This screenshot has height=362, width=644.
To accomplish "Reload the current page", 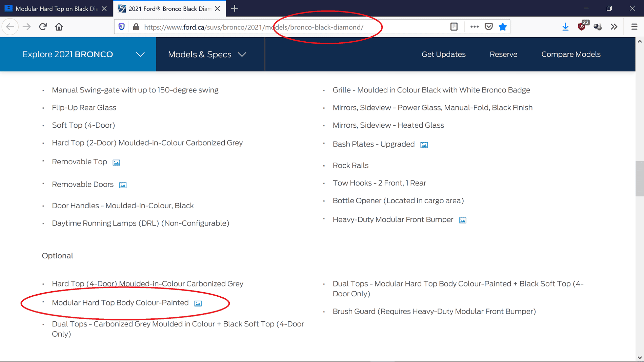I will (43, 27).
